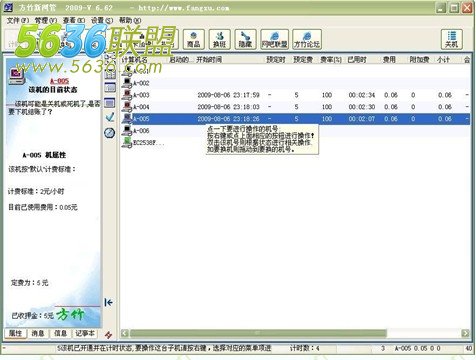This screenshot has height=360, width=476.
Task: Click the 目前已使用费用：0.05元 text
Action: 43,207
